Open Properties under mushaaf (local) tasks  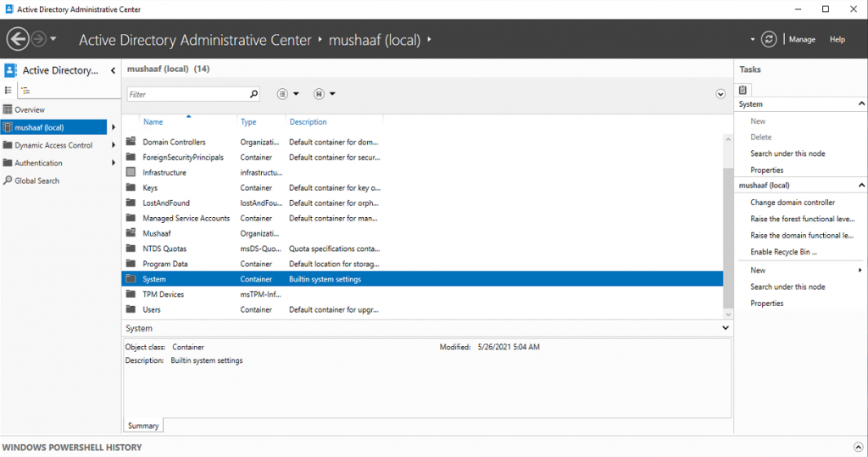766,303
